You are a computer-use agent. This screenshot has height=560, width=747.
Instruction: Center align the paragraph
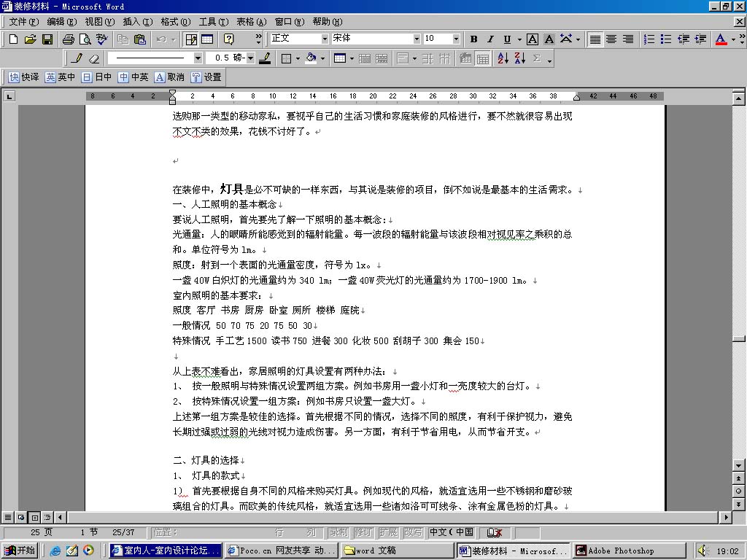pos(612,39)
